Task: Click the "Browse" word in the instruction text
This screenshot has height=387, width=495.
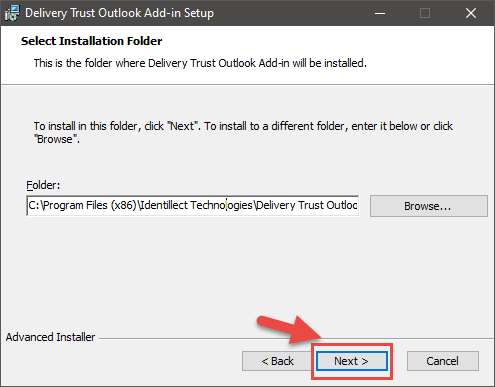Action: 55,139
